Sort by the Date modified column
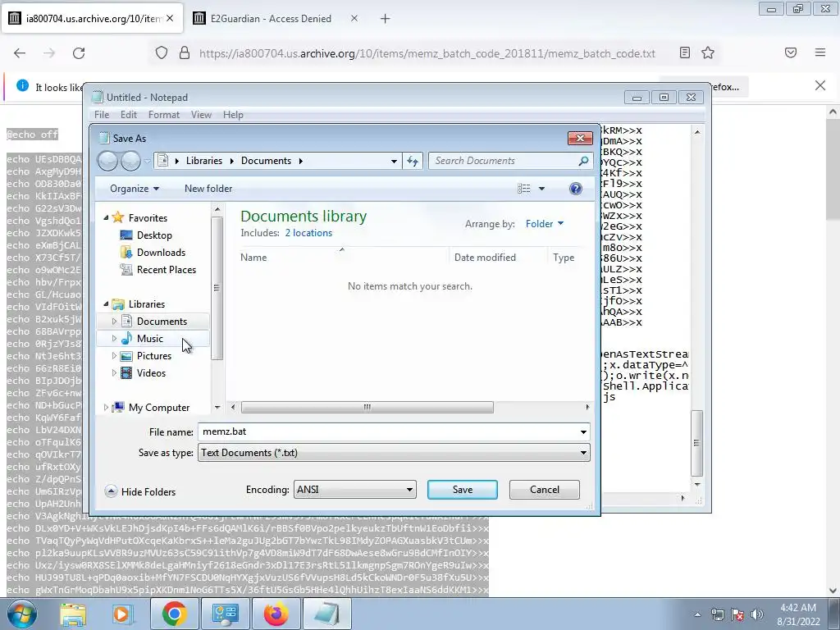840x630 pixels. pos(485,258)
